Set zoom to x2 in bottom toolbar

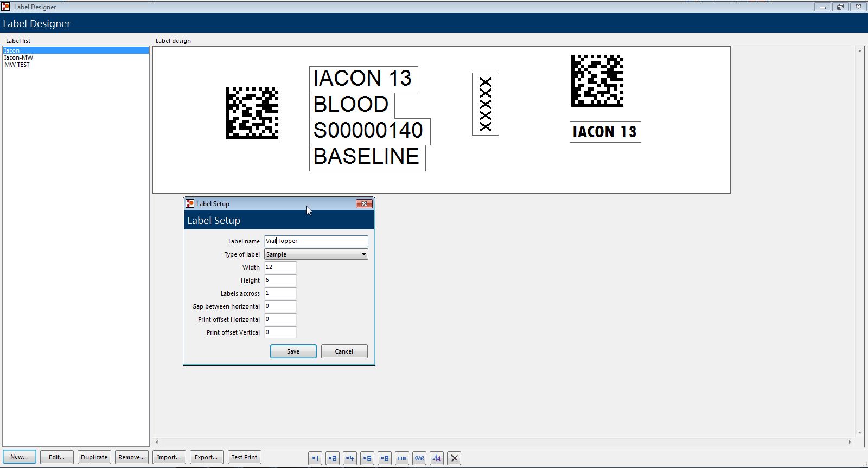point(333,458)
